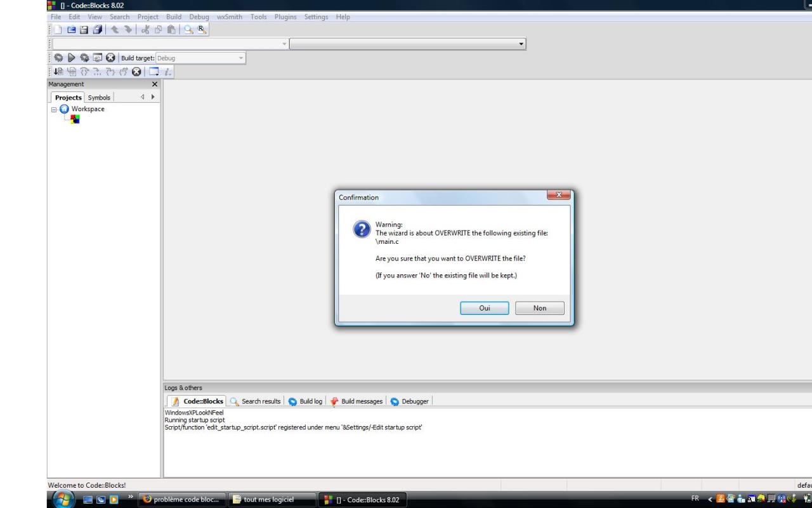
Task: Open the Tools menu
Action: tap(258, 17)
